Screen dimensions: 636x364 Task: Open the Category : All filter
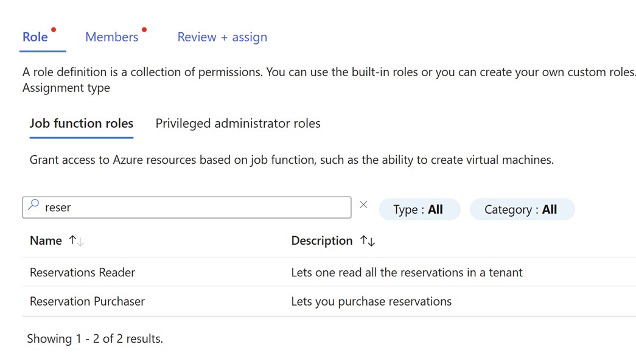pos(521,209)
